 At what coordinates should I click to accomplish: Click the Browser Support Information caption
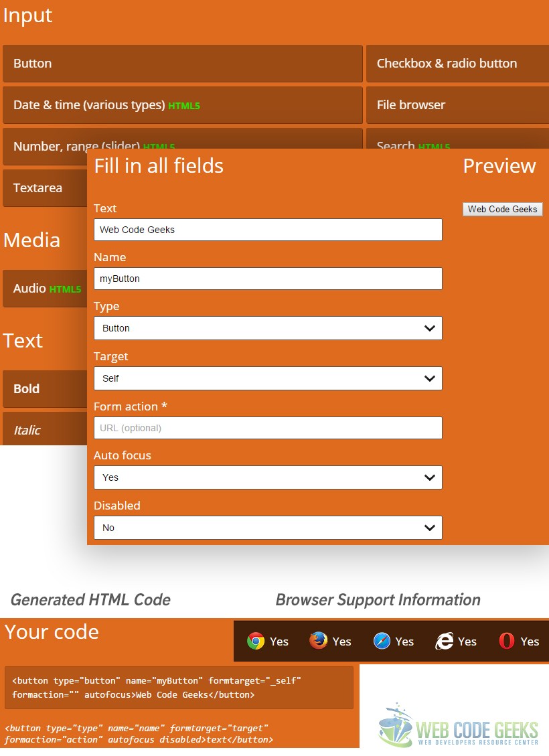[x=378, y=600]
